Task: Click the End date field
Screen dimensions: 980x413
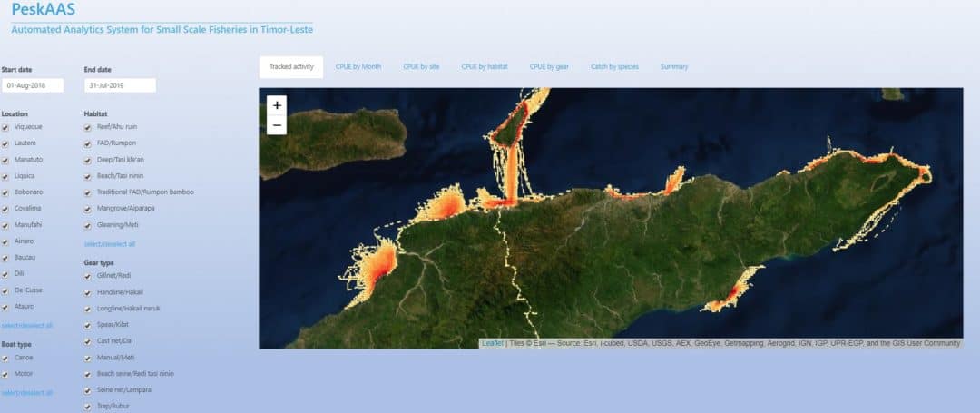Action: [120, 85]
